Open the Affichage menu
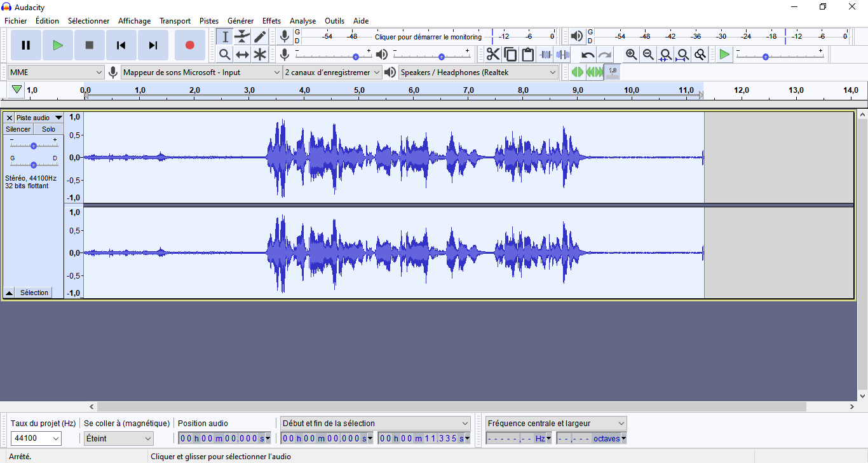 tap(135, 21)
